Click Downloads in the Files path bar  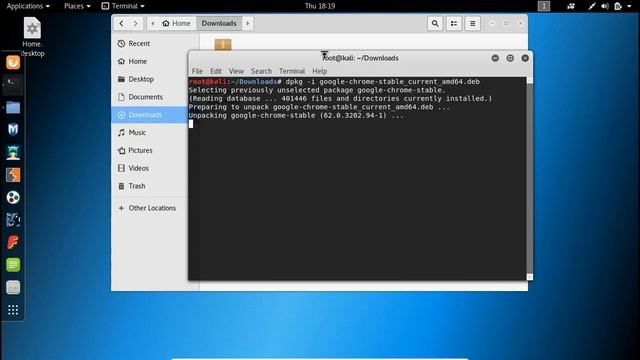tap(219, 23)
